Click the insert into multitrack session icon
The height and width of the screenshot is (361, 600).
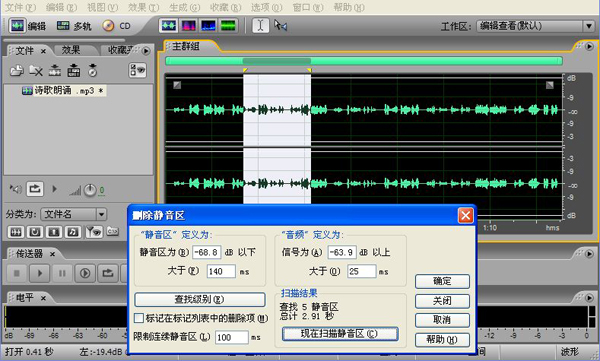click(x=55, y=70)
